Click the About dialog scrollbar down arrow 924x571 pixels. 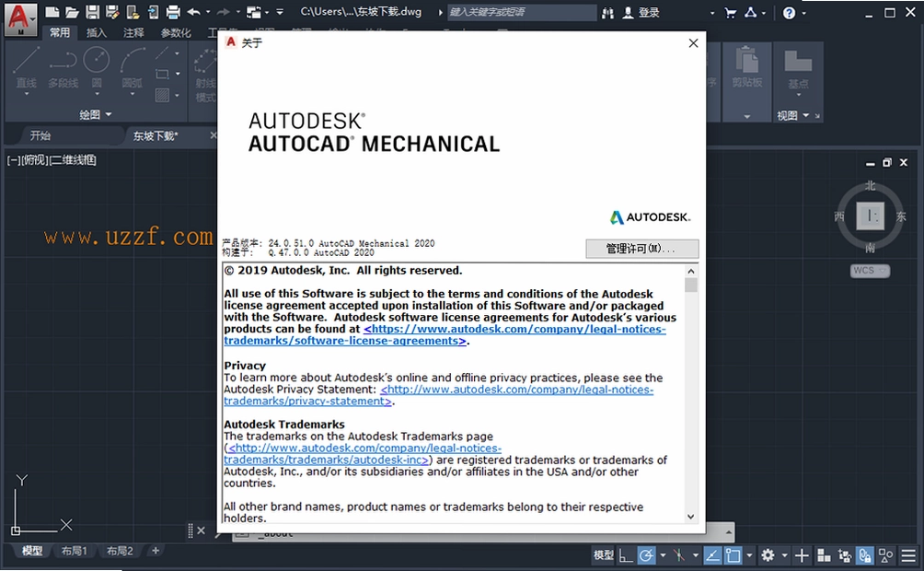click(x=690, y=516)
